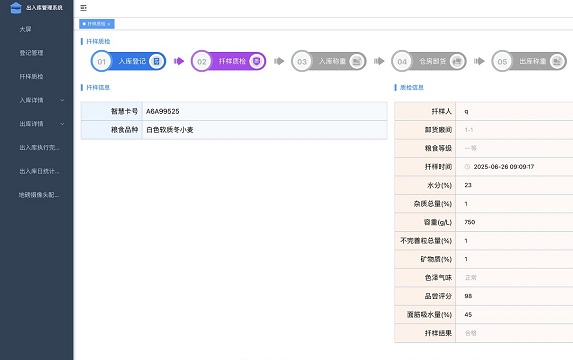Viewport: 573px width, 360px height.
Task: Open the 粮食等级 dropdown showing 一等
Action: (514, 148)
